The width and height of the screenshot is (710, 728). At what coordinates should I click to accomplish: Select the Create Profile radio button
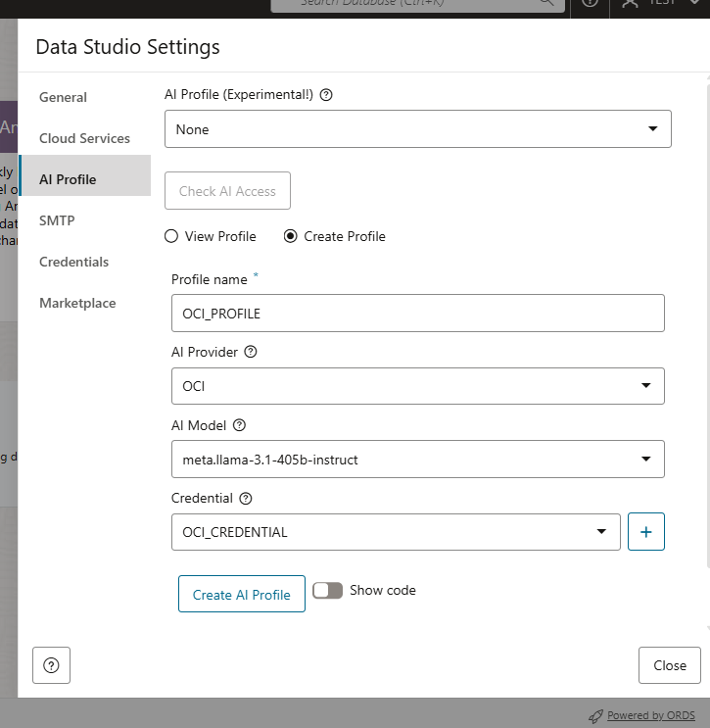pos(290,236)
